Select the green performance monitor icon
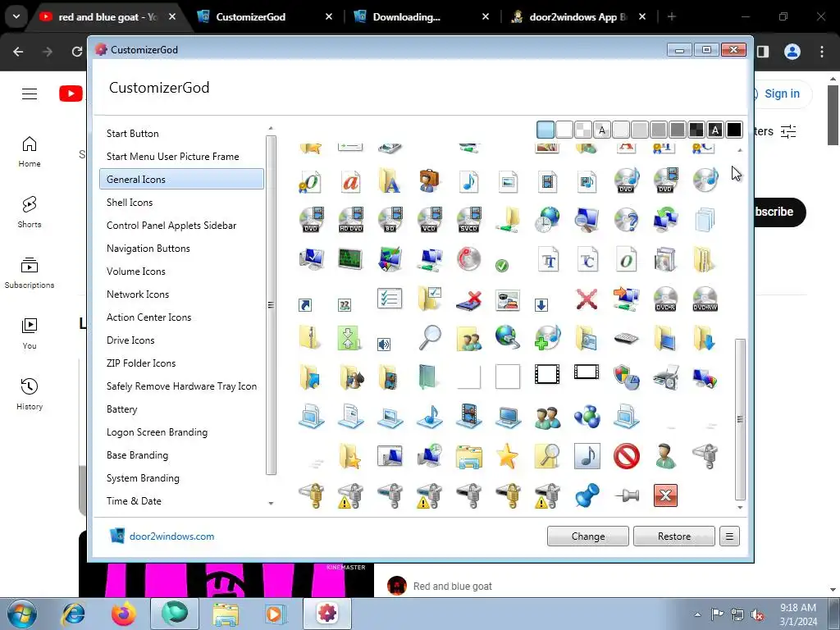 pos(350,259)
